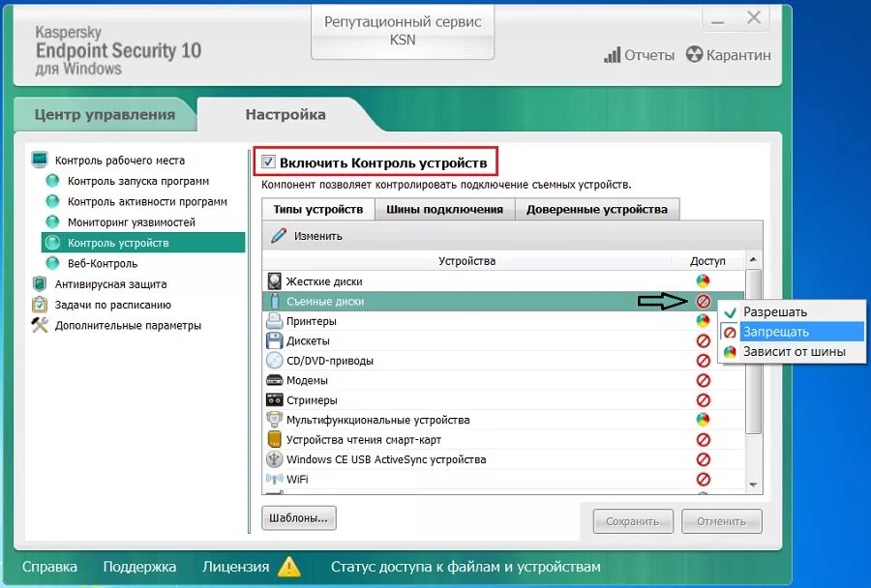Screen dimensions: 871x588
Task: Select Мониторинг уязвимостей tree item
Action: coord(132,222)
